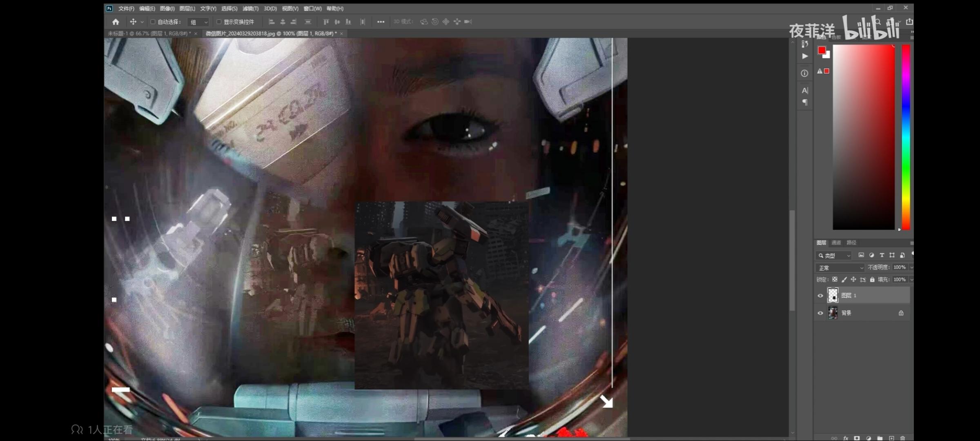Click the Home icon in options bar
Viewport: 980px width, 441px height.
[x=116, y=22]
